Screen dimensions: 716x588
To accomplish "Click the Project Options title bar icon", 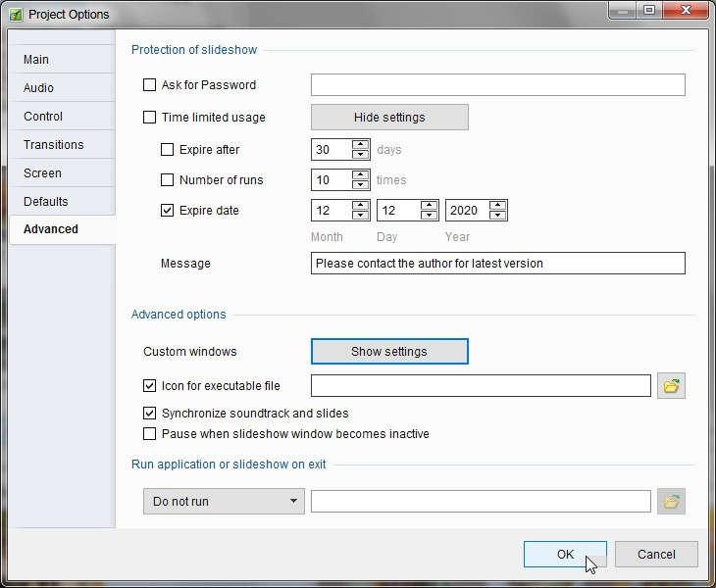I will tap(16, 15).
